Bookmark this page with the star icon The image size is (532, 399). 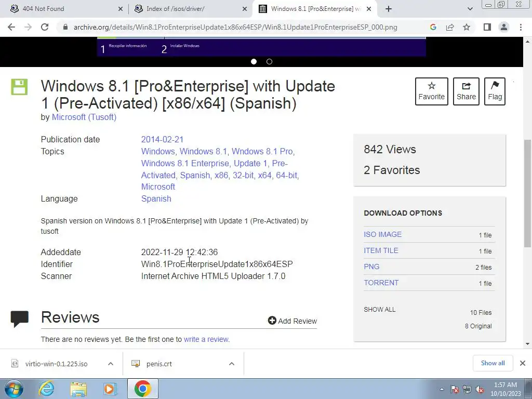(x=467, y=27)
